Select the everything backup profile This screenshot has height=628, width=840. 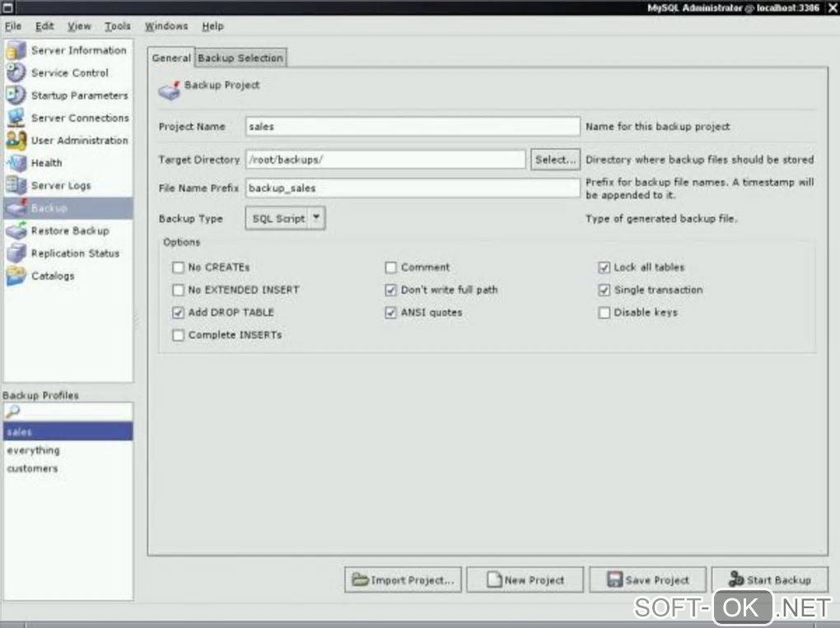[x=68, y=449]
